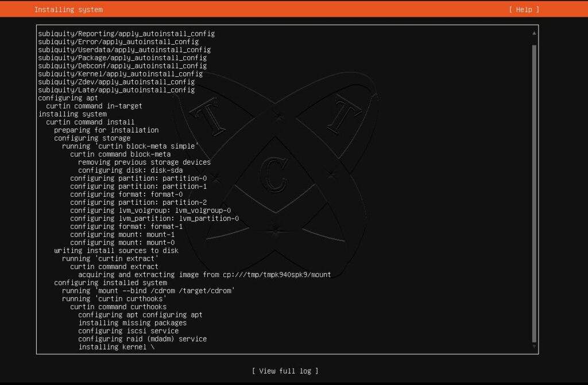Image resolution: width=588 pixels, height=385 pixels.
Task: Open the Help menu
Action: 524,9
